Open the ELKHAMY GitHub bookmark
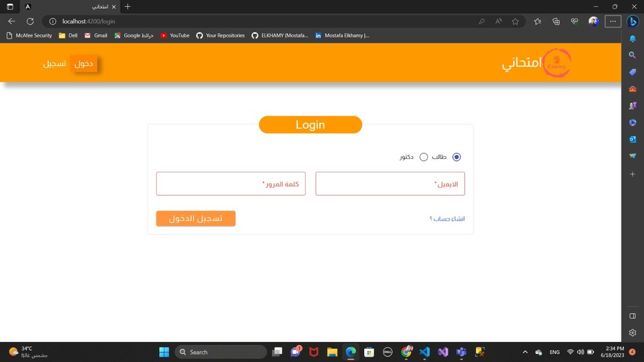This screenshot has width=644, height=362. point(280,35)
